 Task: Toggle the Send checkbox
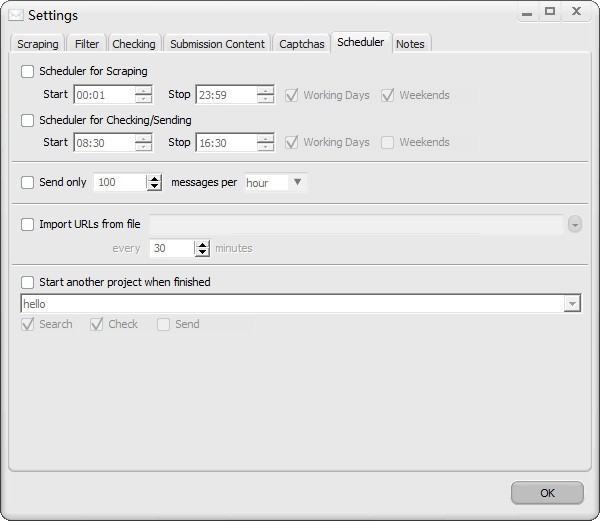[163, 324]
